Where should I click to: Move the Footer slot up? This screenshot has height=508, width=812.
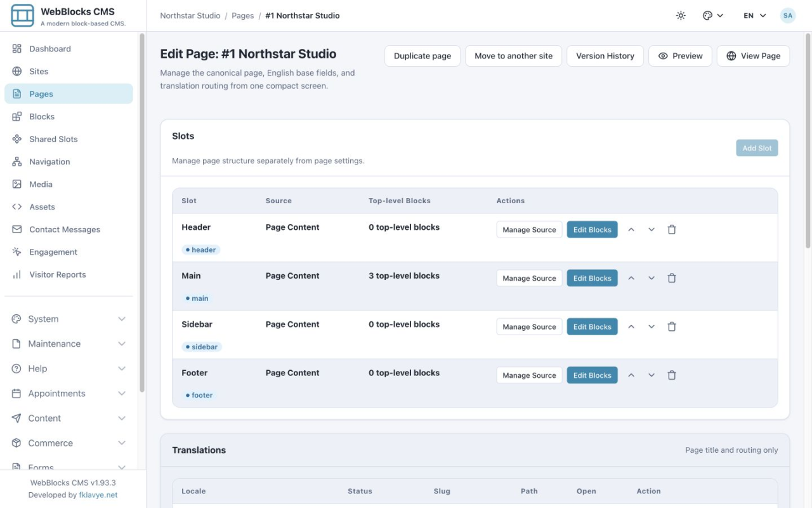631,375
